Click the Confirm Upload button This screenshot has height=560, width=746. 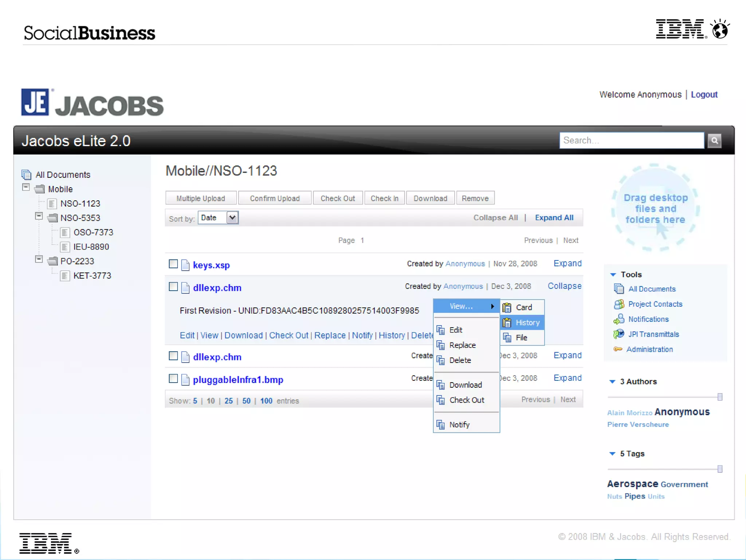pyautogui.click(x=275, y=198)
